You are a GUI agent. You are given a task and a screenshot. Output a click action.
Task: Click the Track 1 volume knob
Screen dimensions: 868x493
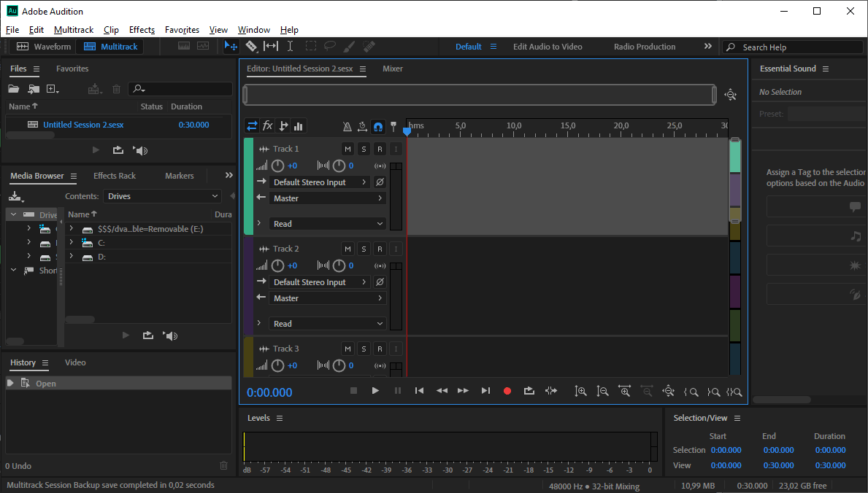pyautogui.click(x=278, y=166)
